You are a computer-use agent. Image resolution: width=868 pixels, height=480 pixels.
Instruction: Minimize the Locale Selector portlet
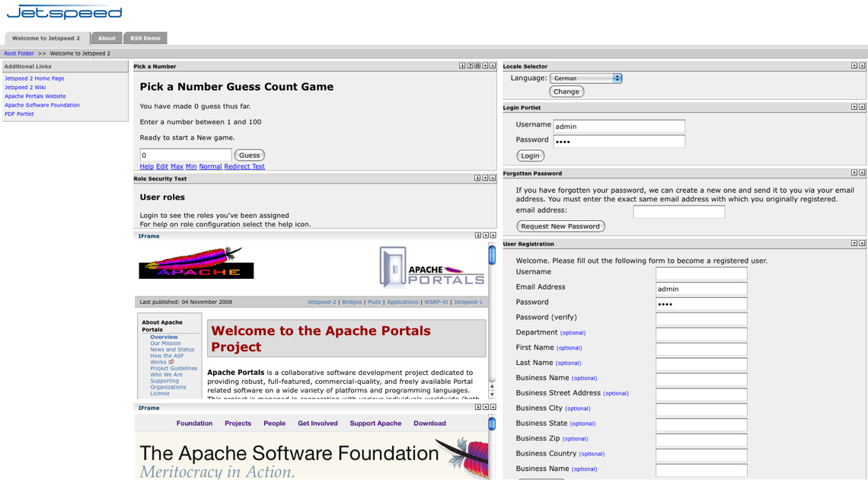[x=854, y=66]
